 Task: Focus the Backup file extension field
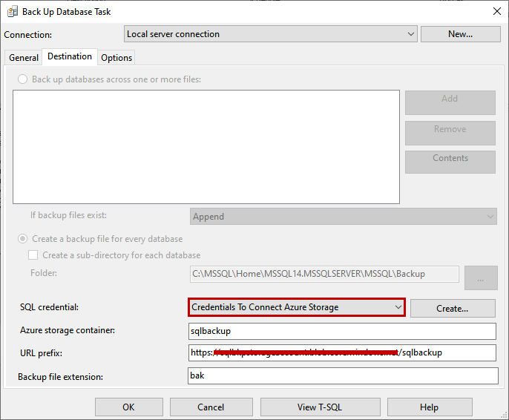[x=342, y=375]
